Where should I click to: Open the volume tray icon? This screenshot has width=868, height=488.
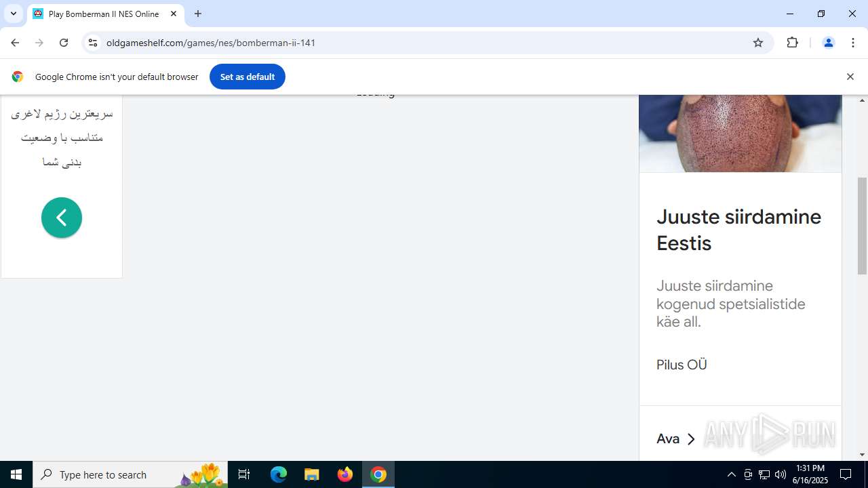(781, 474)
